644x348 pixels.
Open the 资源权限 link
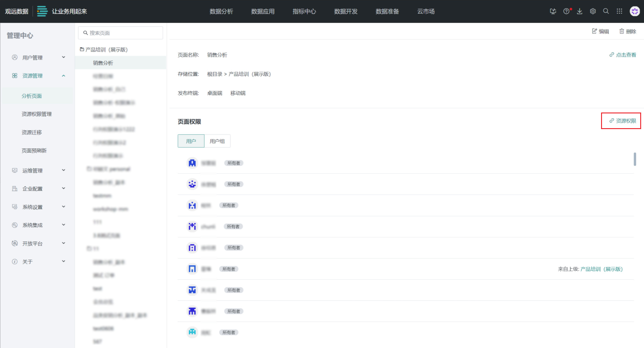[623, 121]
